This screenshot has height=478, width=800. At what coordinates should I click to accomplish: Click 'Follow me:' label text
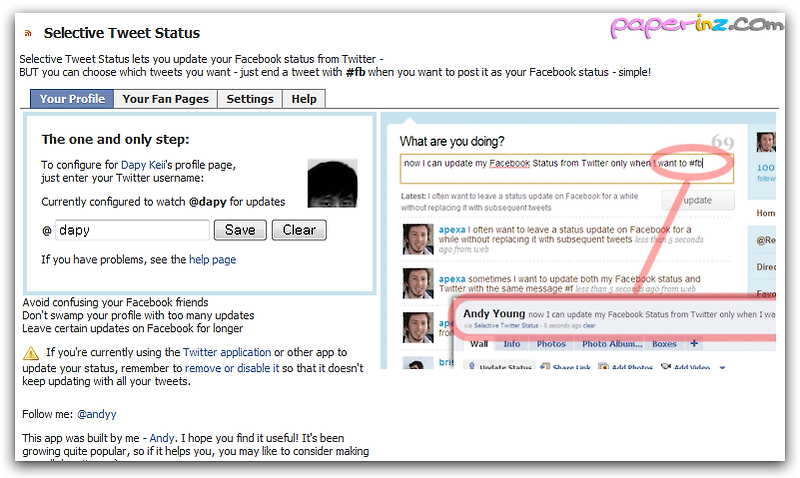tap(47, 414)
